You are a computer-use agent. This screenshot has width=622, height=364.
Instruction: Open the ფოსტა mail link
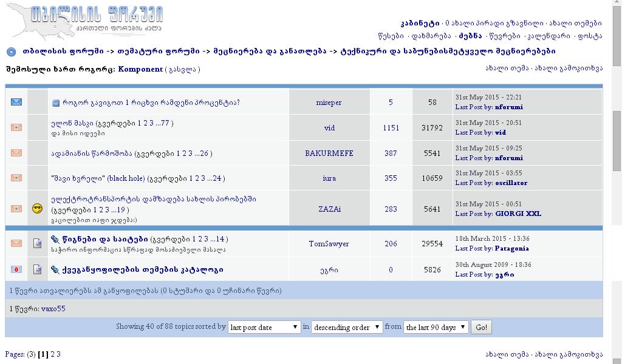click(590, 36)
